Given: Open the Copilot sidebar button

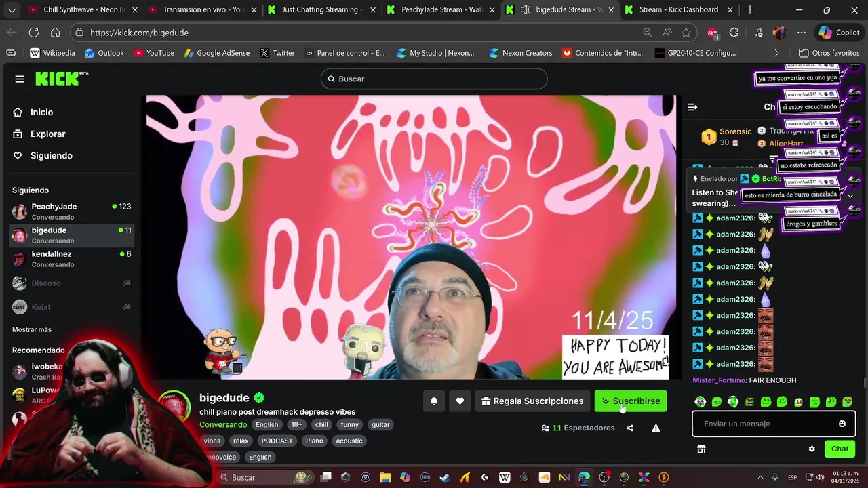Looking at the screenshot, I should pos(839,33).
